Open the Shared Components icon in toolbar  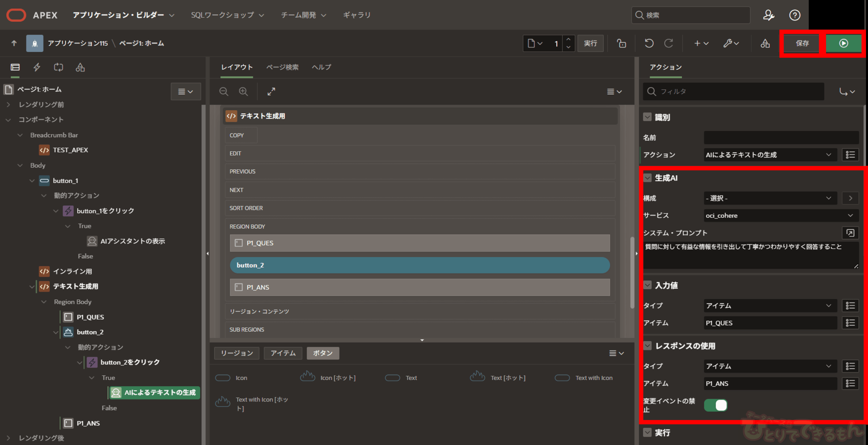pyautogui.click(x=765, y=43)
